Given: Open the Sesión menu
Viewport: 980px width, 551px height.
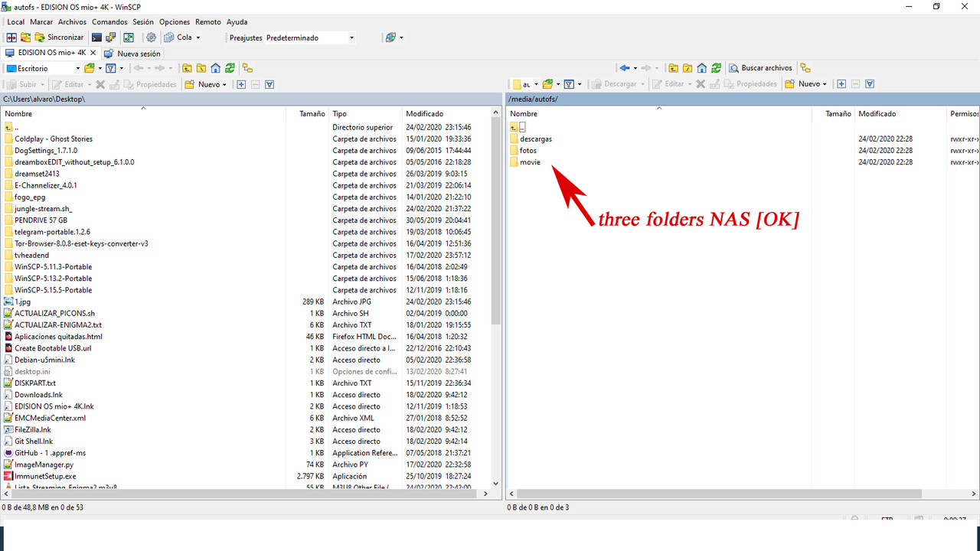Looking at the screenshot, I should click(143, 22).
